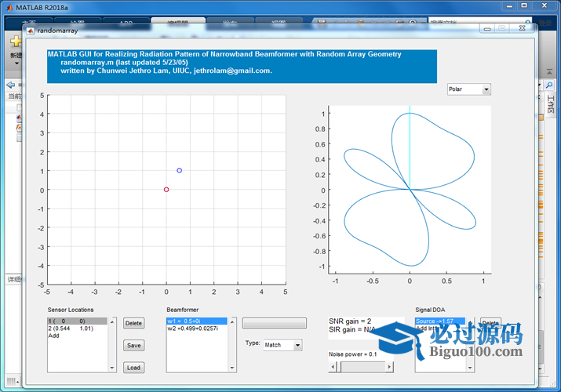Image resolution: width=561 pixels, height=392 pixels.
Task: Click the blue sensor marker in array plot
Action: [179, 170]
